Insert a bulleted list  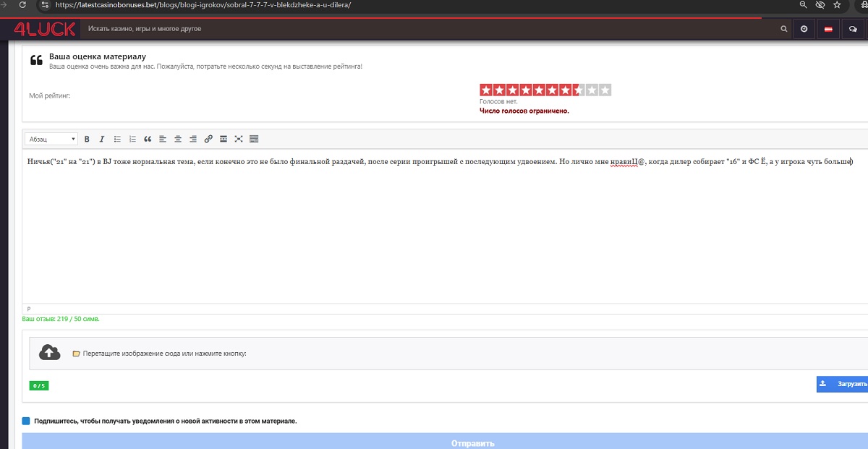[117, 139]
